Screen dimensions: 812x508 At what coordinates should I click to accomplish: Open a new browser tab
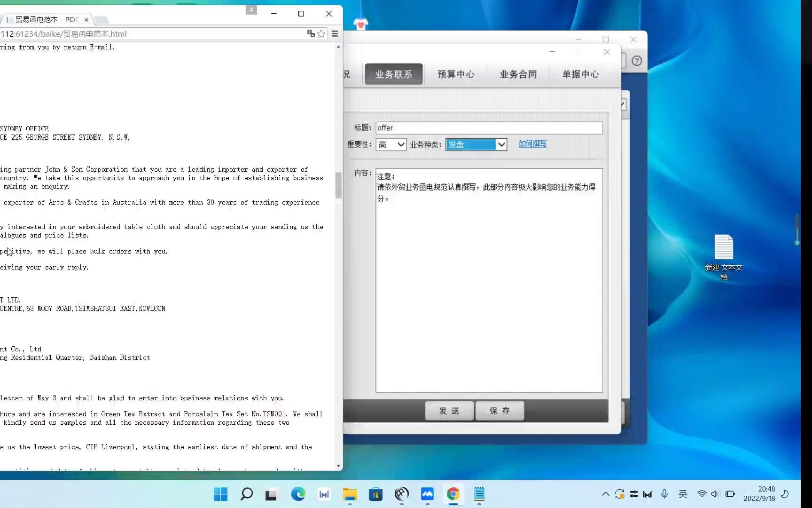pyautogui.click(x=101, y=20)
